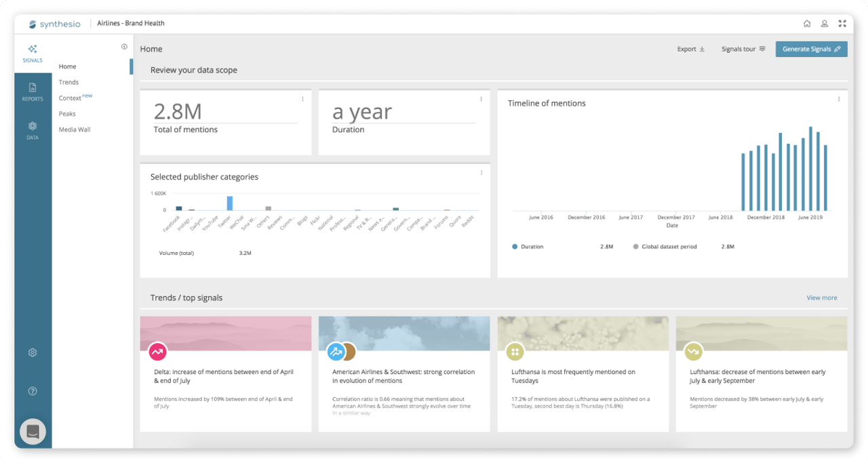The height and width of the screenshot is (463, 868).
Task: Open the Signals section in sidebar
Action: 33,54
